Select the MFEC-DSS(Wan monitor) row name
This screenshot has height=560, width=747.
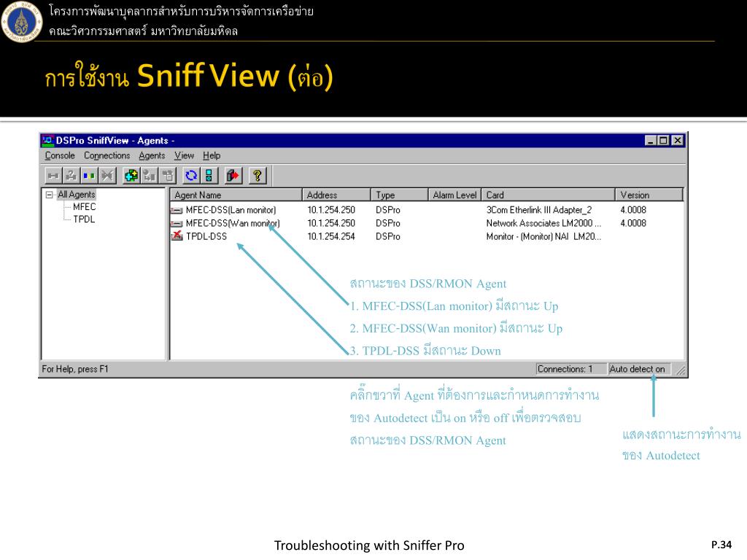coord(233,223)
